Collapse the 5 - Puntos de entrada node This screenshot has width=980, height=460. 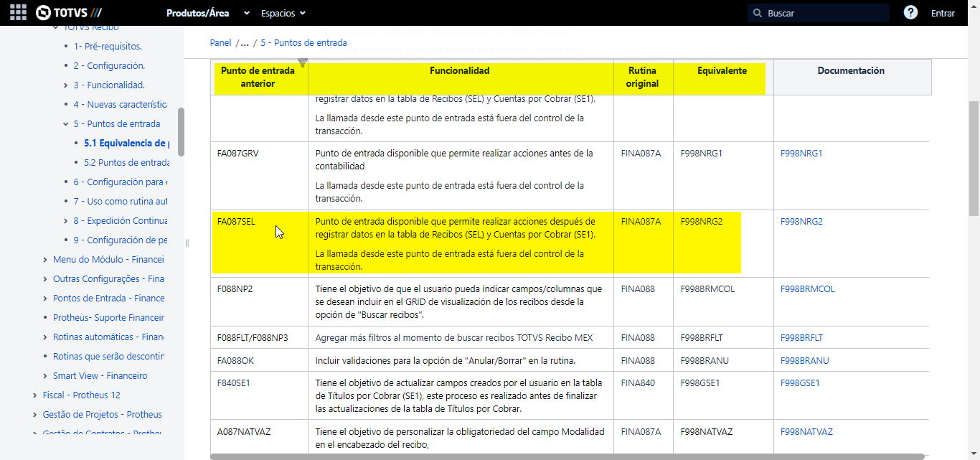(66, 123)
